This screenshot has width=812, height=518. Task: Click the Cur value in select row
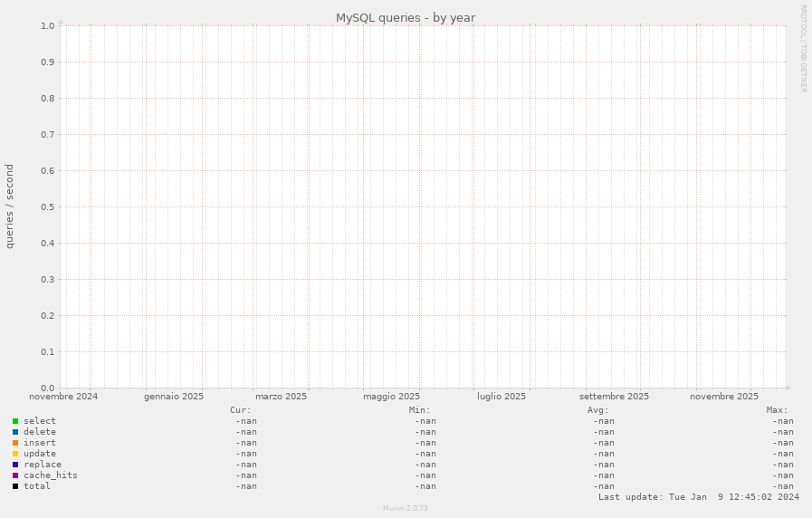[246, 422]
